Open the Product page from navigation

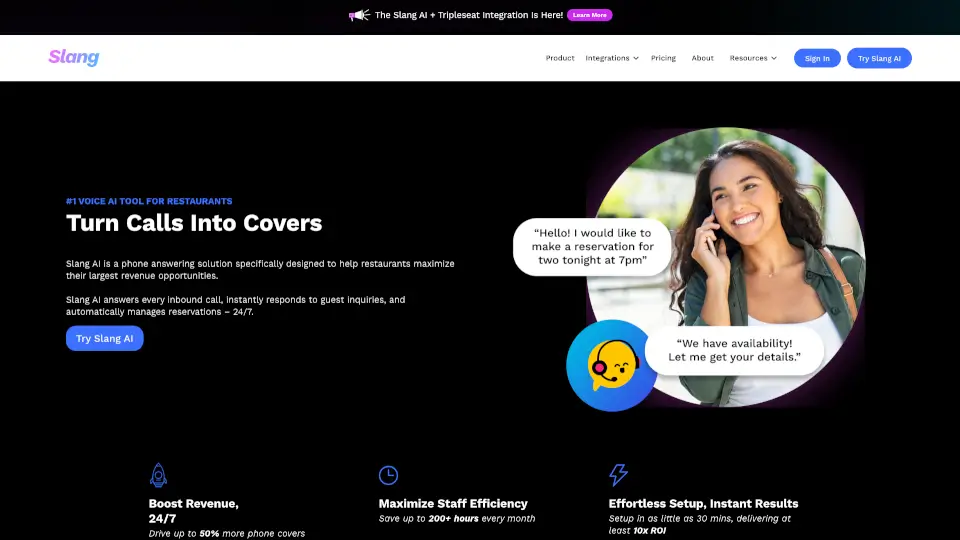tap(560, 58)
